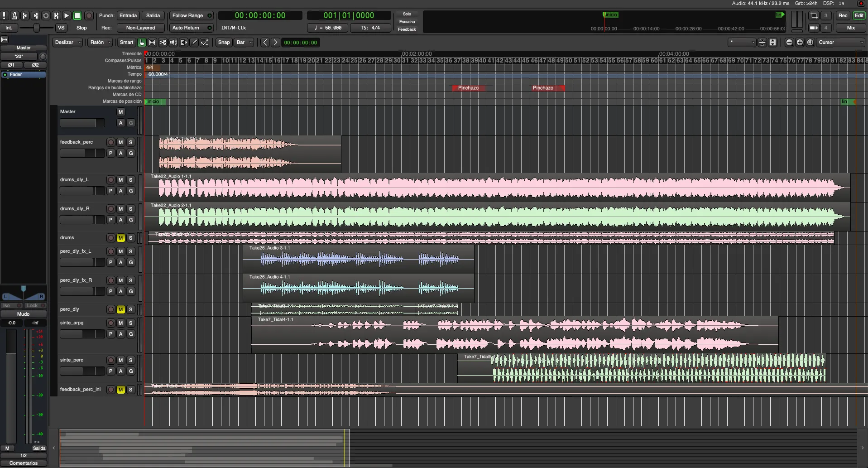
Task: Click the Master track gain fader
Action: click(x=82, y=123)
